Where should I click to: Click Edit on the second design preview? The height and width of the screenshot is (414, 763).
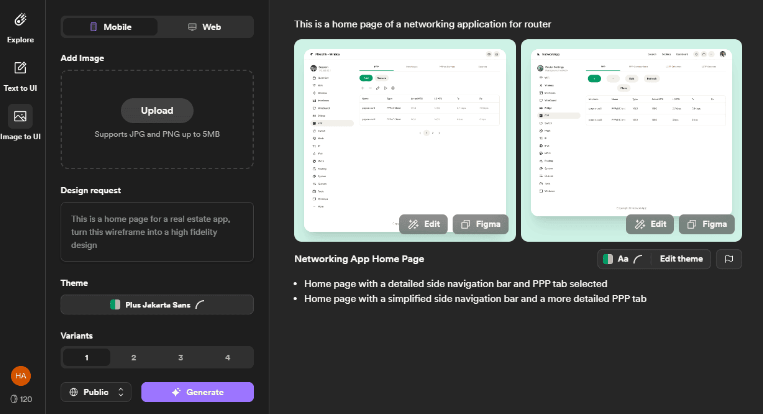(x=650, y=224)
